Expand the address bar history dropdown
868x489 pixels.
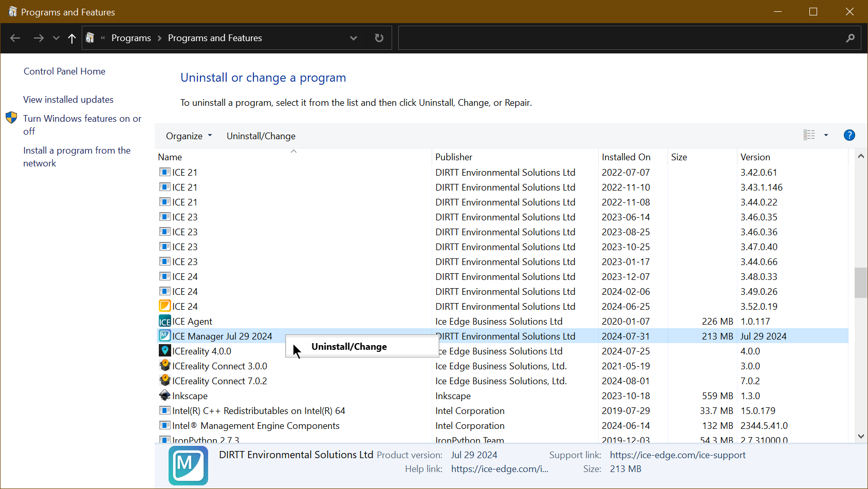[354, 38]
